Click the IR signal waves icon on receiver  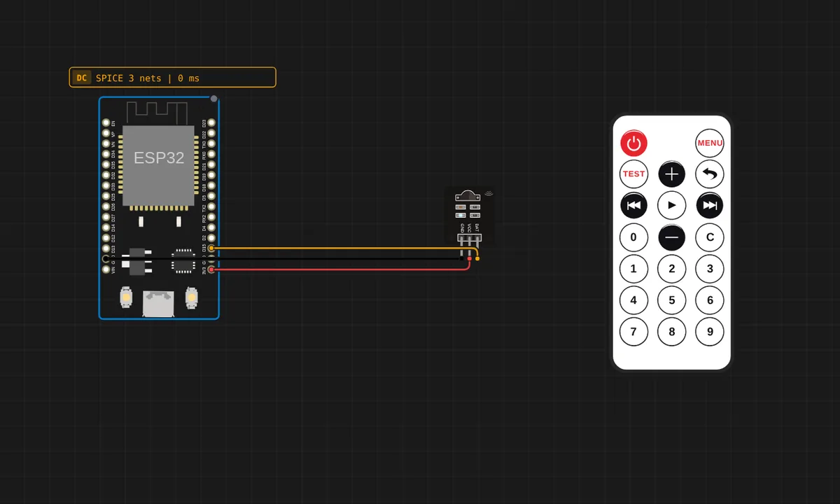point(489,193)
